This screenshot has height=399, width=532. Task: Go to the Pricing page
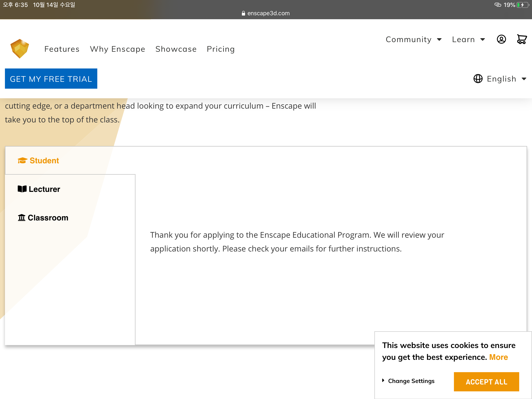221,49
